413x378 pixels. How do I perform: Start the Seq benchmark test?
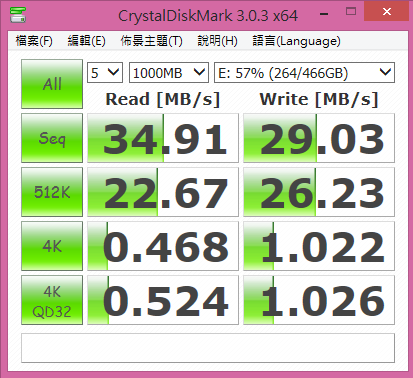pyautogui.click(x=52, y=138)
